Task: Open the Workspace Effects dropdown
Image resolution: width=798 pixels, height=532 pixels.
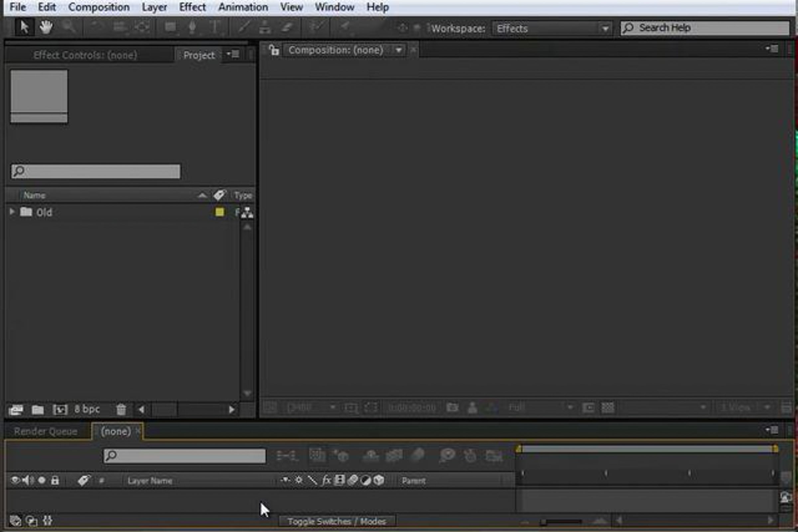Action: (x=552, y=29)
